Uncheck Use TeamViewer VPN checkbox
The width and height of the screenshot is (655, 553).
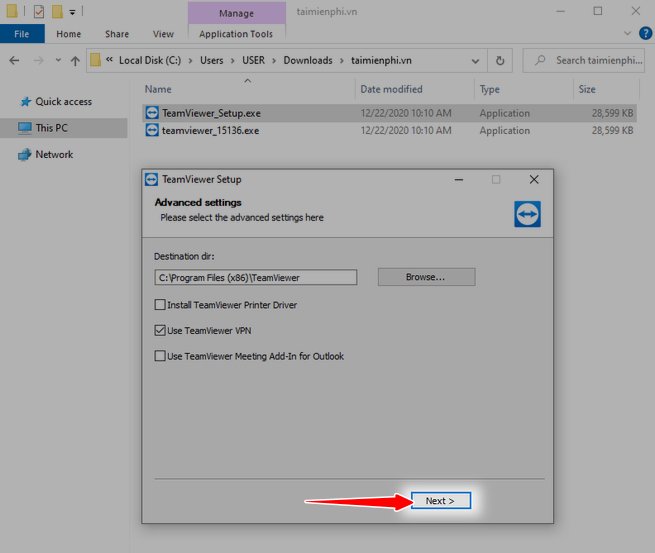(x=160, y=330)
